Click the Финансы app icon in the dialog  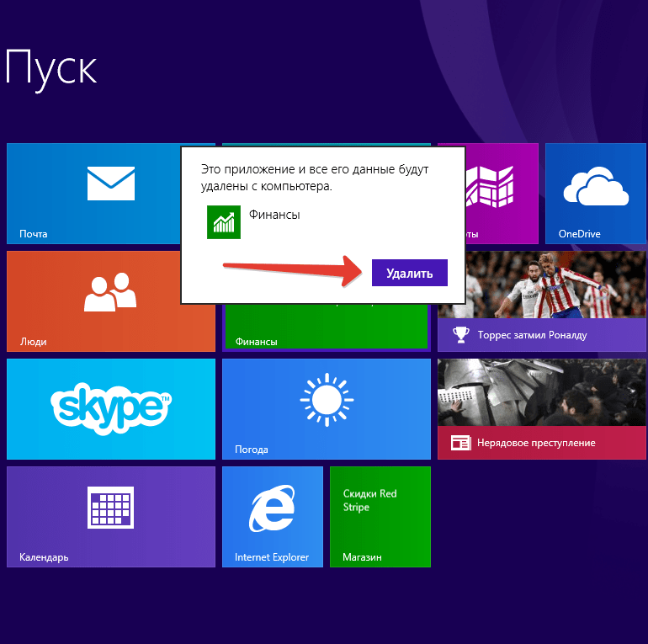click(x=224, y=222)
